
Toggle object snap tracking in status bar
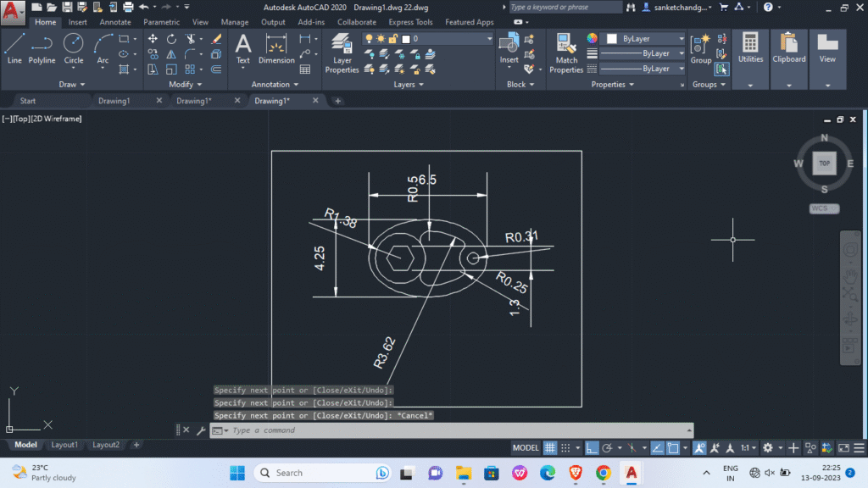tap(657, 447)
